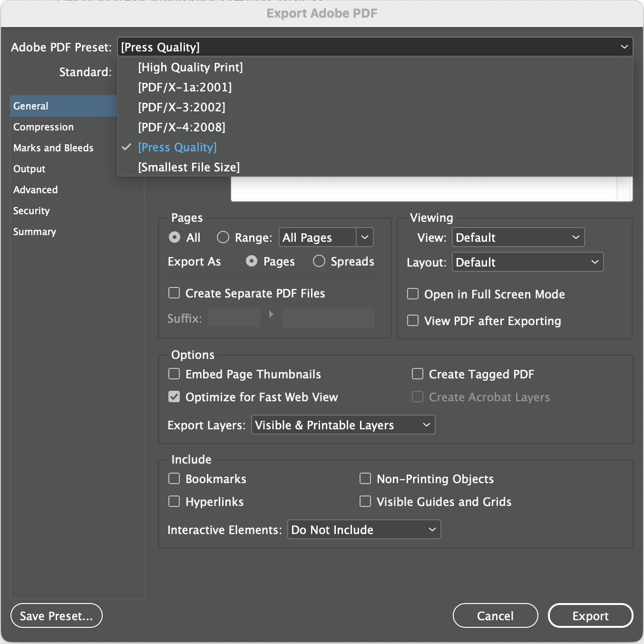Click the Export button
The image size is (644, 644).
(590, 615)
